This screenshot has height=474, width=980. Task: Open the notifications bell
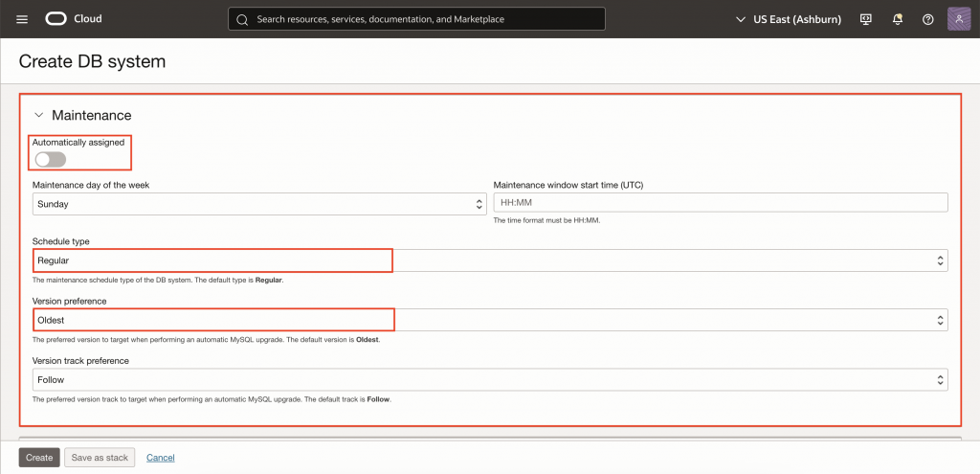pos(897,19)
